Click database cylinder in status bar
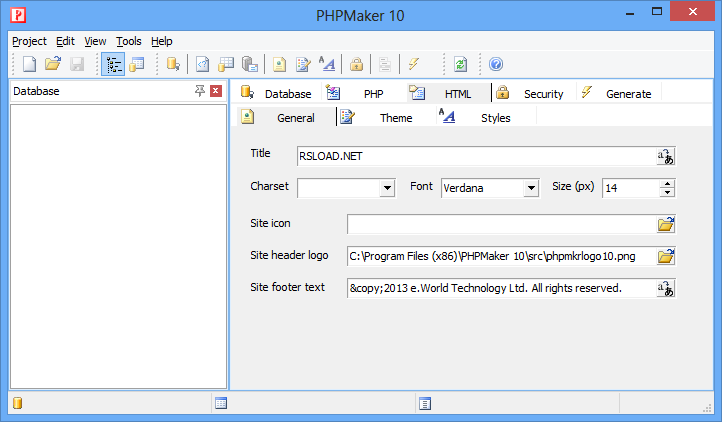The height and width of the screenshot is (422, 722). pyautogui.click(x=17, y=403)
